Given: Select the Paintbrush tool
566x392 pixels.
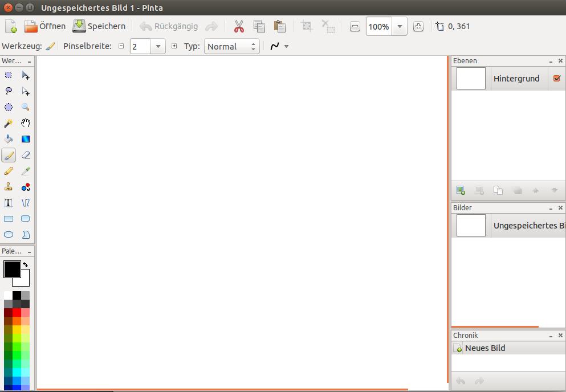Looking at the screenshot, I should (x=9, y=155).
